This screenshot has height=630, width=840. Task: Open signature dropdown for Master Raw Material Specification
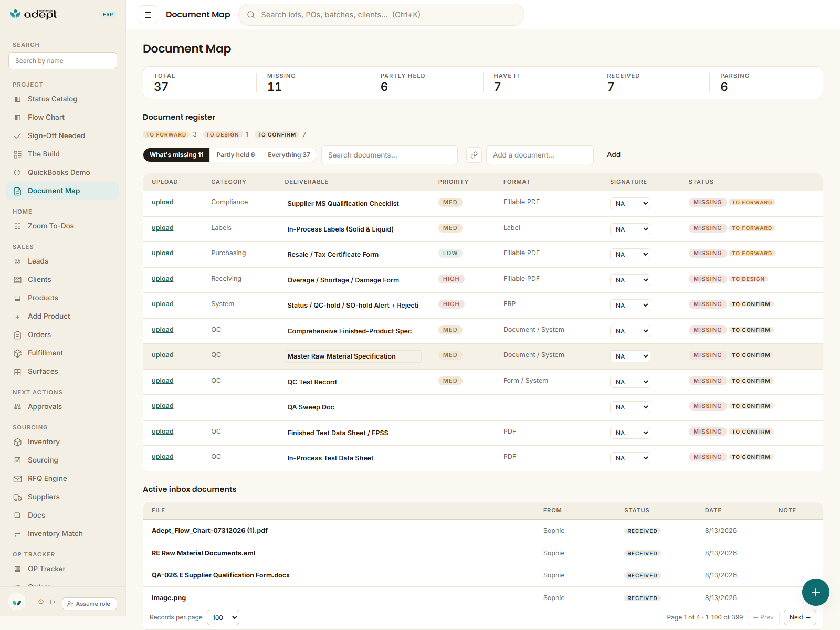pos(630,356)
